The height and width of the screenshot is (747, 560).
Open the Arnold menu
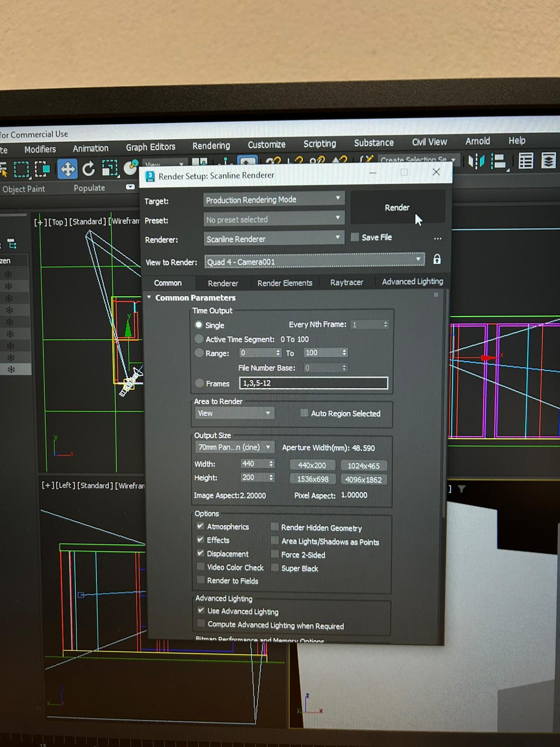[477, 141]
